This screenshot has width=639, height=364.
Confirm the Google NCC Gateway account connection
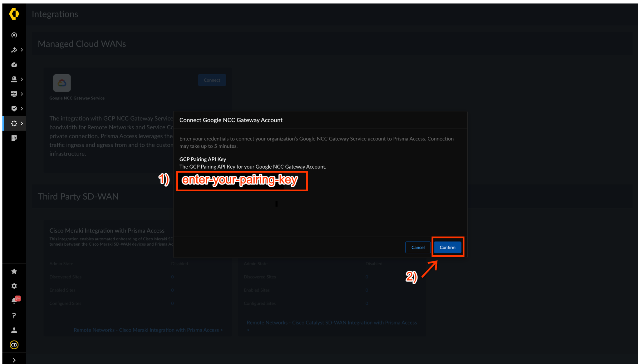point(447,247)
